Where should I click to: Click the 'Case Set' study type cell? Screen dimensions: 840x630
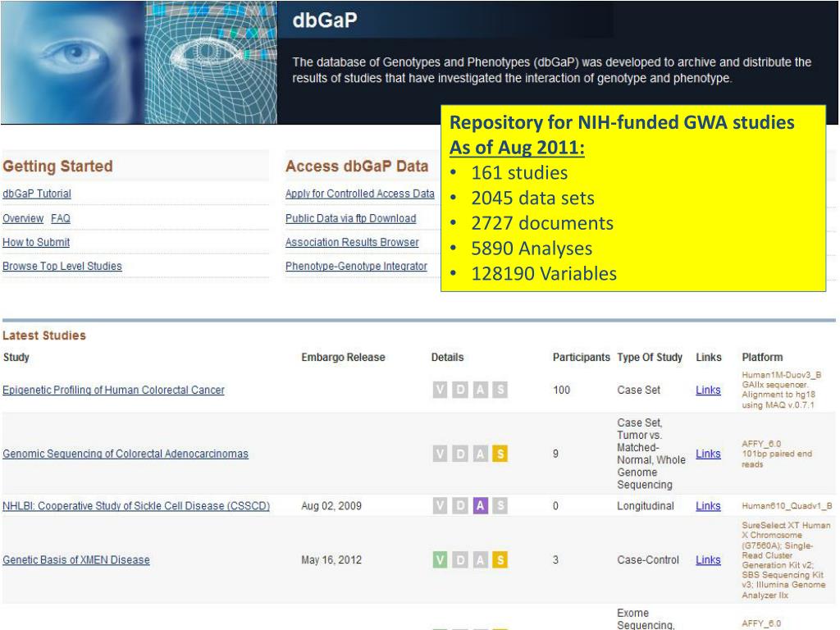(638, 390)
